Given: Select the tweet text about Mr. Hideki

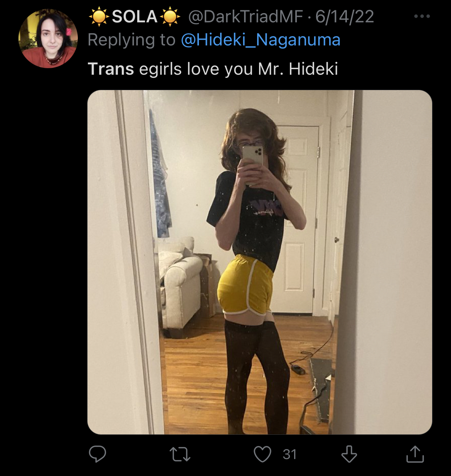Looking at the screenshot, I should coord(213,69).
